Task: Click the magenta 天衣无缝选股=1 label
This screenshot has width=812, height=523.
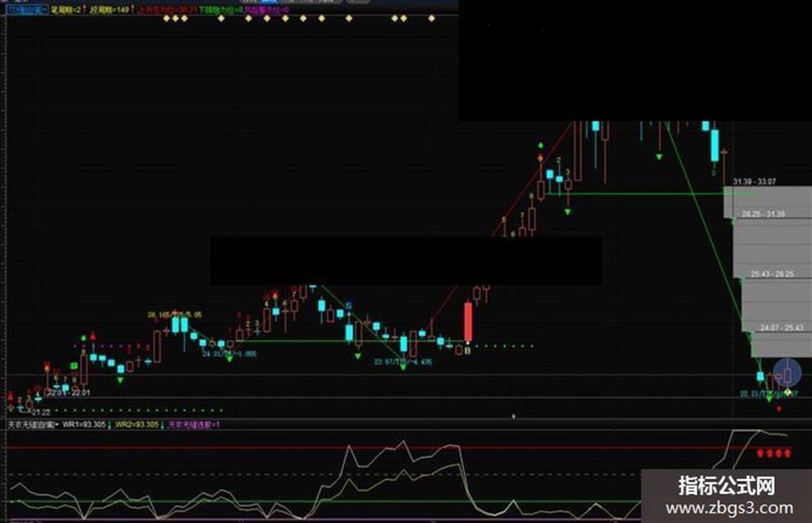Action: point(194,424)
